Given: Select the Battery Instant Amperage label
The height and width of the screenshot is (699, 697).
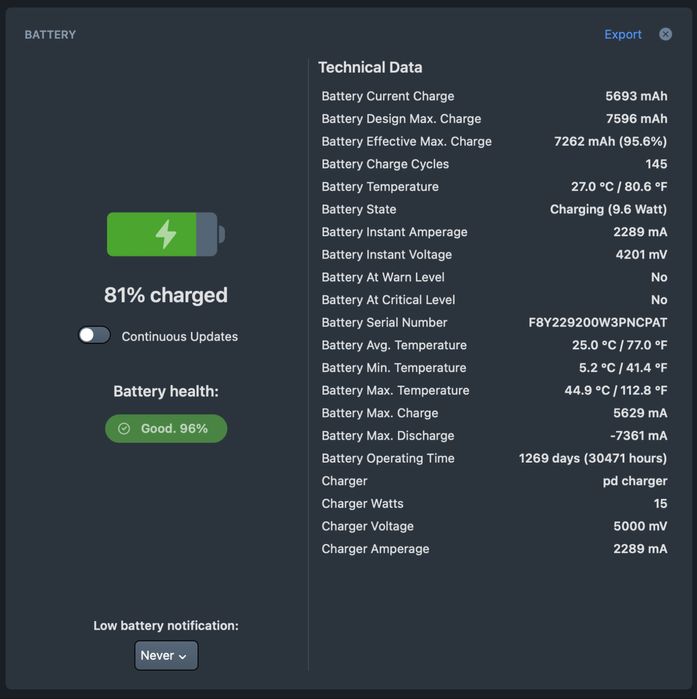Looking at the screenshot, I should click(x=394, y=232).
